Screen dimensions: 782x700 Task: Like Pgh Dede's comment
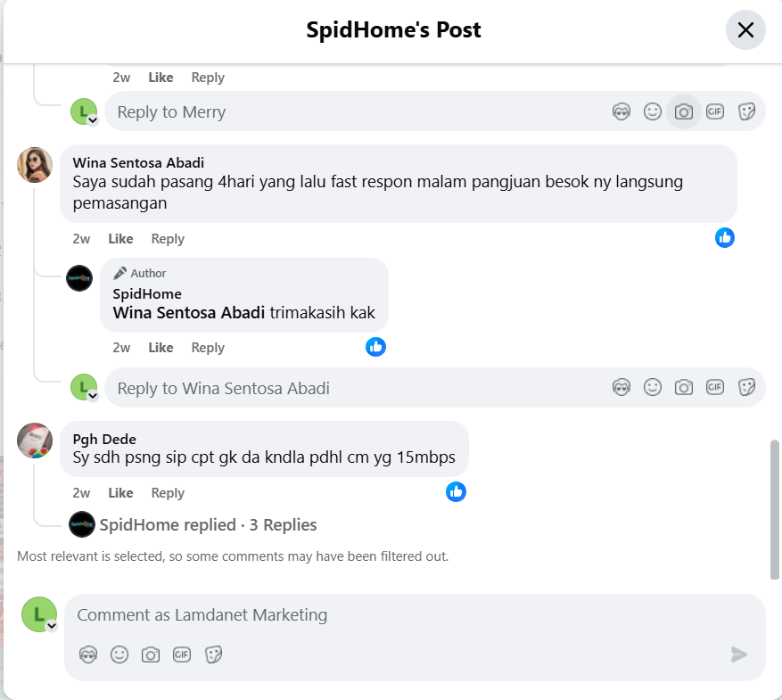tap(120, 493)
